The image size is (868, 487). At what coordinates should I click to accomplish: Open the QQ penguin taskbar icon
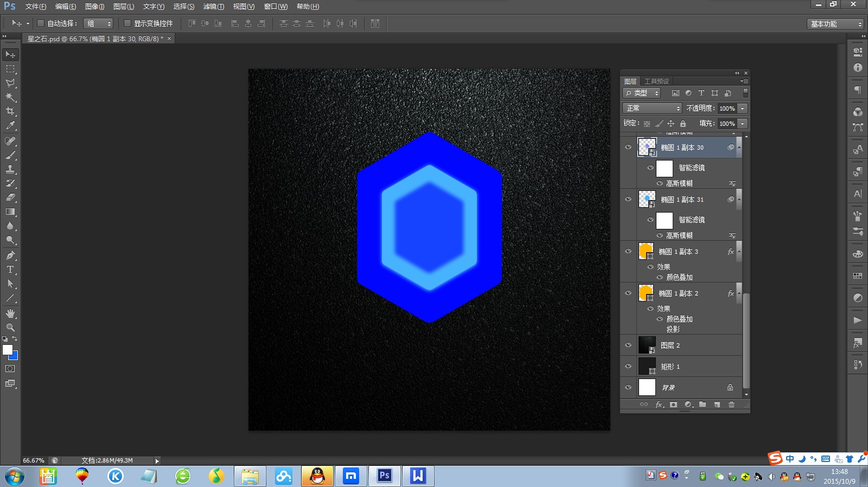pyautogui.click(x=317, y=476)
